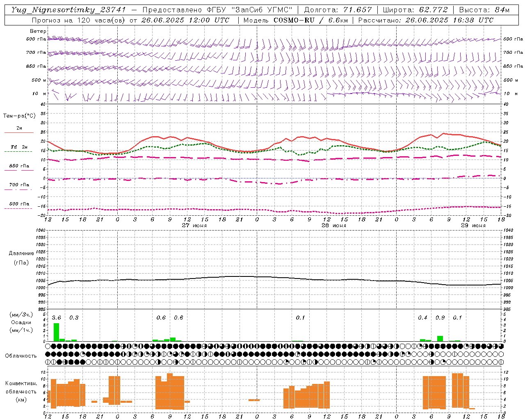Click the 0.3 precipitation total value

[x=74, y=318]
